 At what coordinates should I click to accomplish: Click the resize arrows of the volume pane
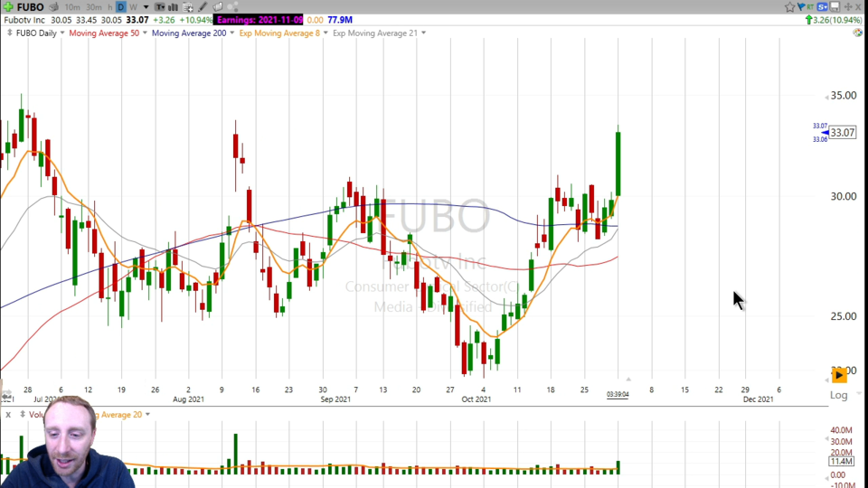coord(23,415)
